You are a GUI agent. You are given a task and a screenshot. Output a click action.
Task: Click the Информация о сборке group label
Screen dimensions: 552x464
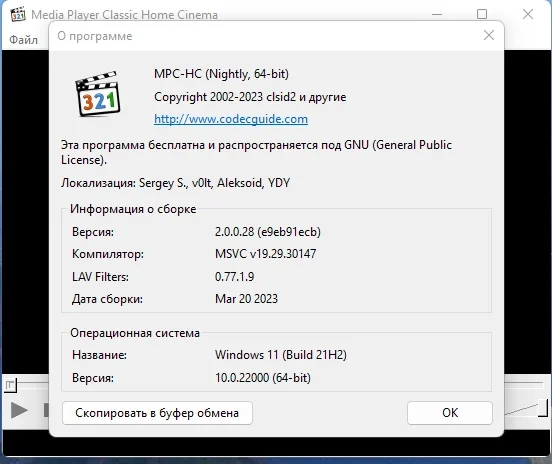[133, 209]
